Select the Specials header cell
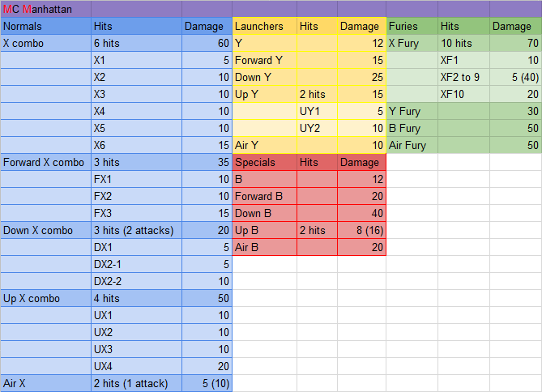542x392 pixels. point(264,162)
